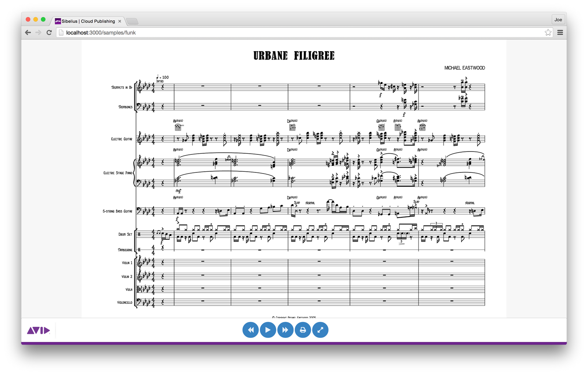This screenshot has width=588, height=375.
Task: Open the browser hamburger menu
Action: point(560,32)
